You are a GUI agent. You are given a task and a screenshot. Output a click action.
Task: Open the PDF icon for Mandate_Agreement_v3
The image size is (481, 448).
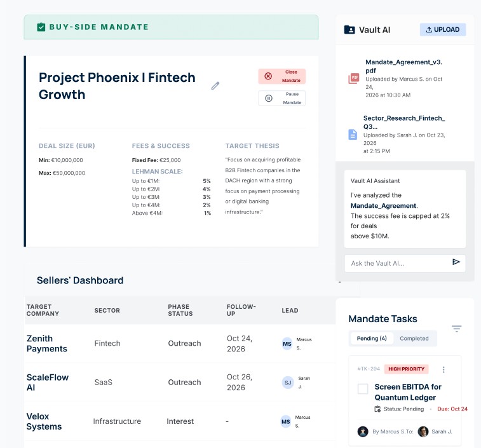point(354,79)
